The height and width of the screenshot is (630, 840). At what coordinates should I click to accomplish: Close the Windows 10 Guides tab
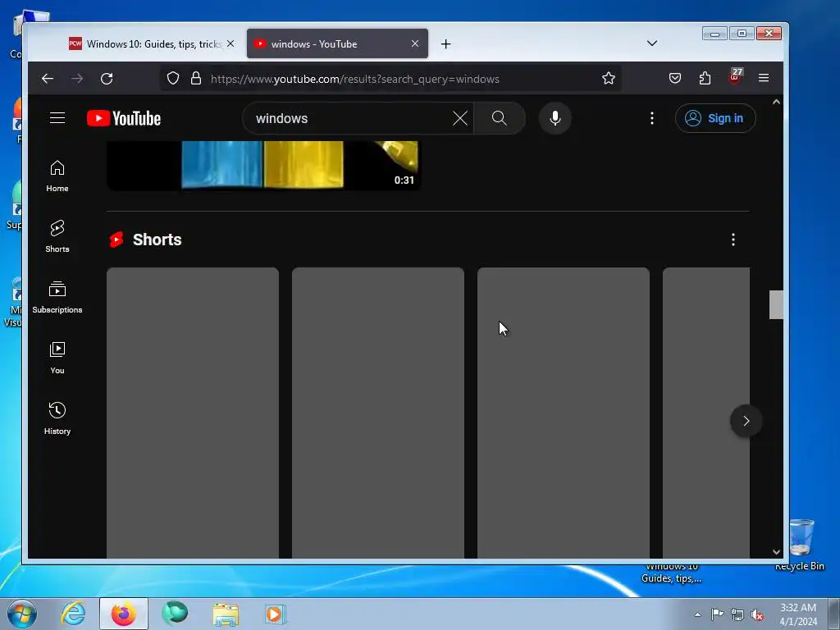231,44
